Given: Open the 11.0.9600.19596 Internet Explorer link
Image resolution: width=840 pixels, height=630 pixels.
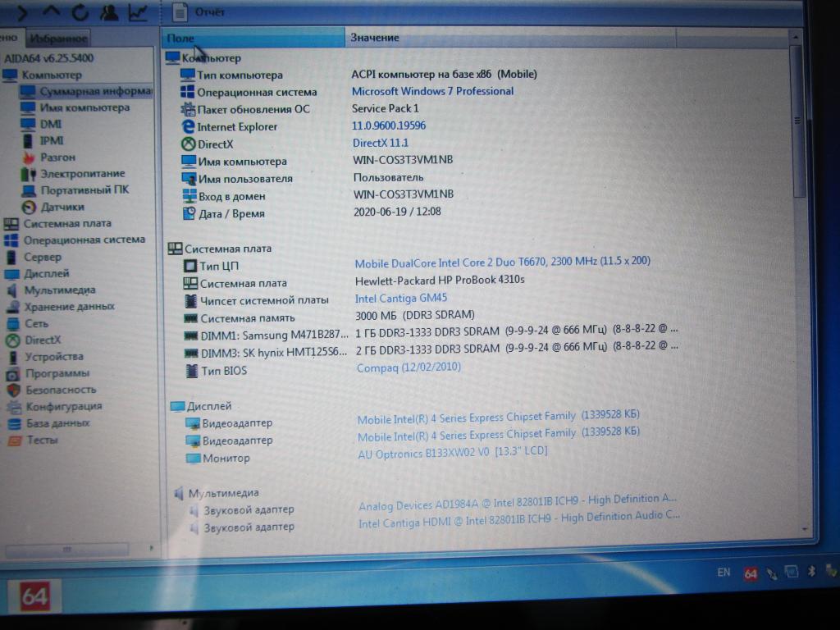Looking at the screenshot, I should pyautogui.click(x=388, y=126).
